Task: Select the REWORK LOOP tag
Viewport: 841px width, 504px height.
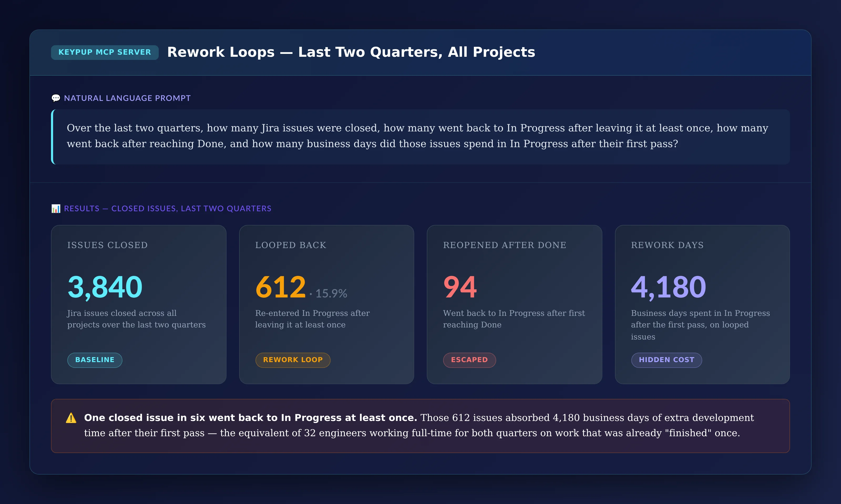Action: (293, 360)
